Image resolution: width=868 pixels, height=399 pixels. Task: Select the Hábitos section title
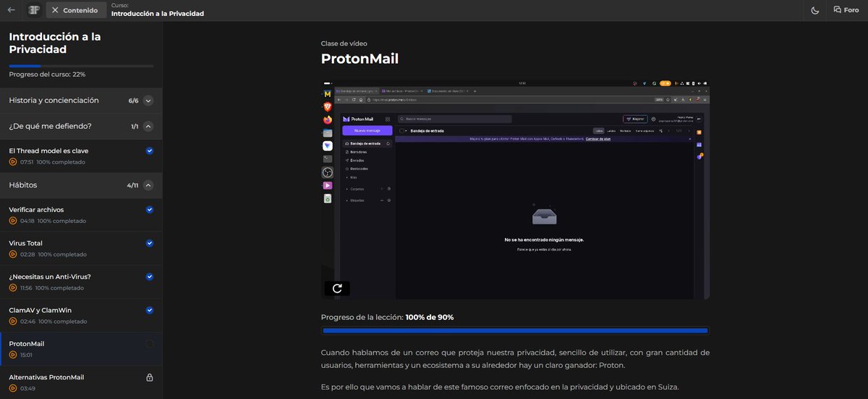23,185
